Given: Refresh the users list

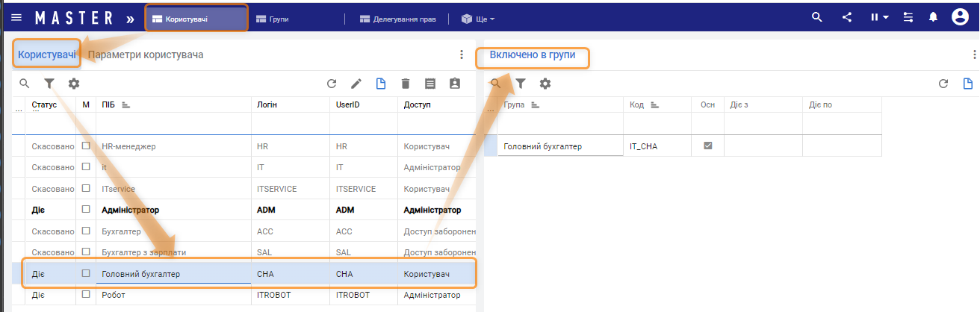Looking at the screenshot, I should [x=332, y=84].
